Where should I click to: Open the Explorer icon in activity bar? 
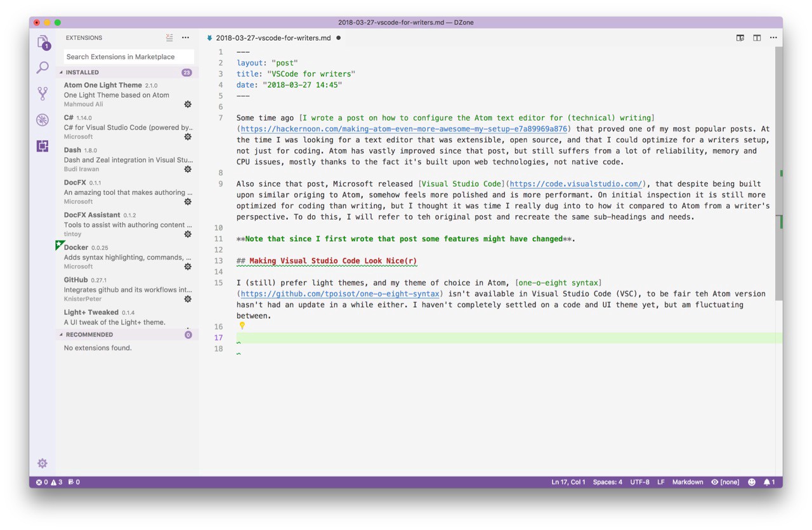(43, 42)
